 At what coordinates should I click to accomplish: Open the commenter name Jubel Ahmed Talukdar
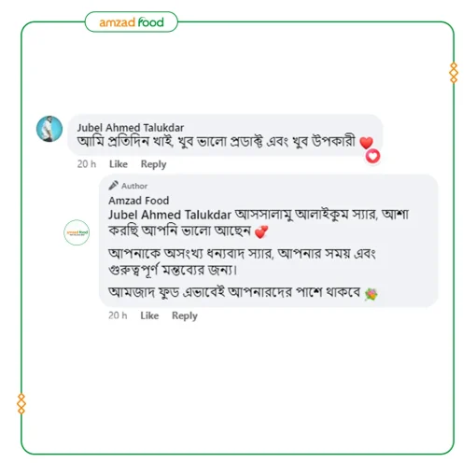(x=131, y=128)
